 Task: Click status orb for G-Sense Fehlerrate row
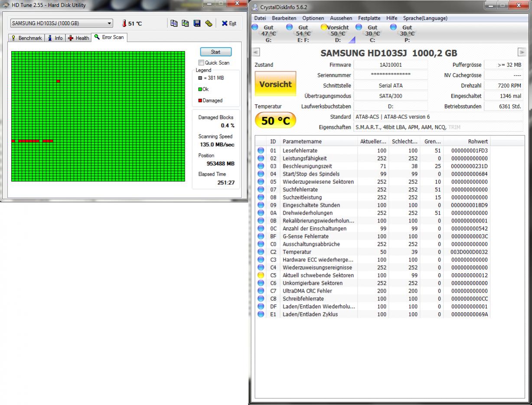point(261,236)
